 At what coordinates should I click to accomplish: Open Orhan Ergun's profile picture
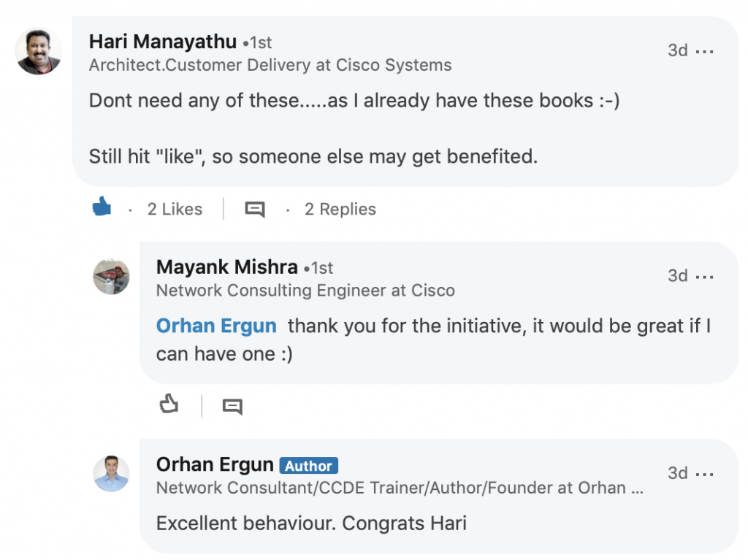click(111, 474)
